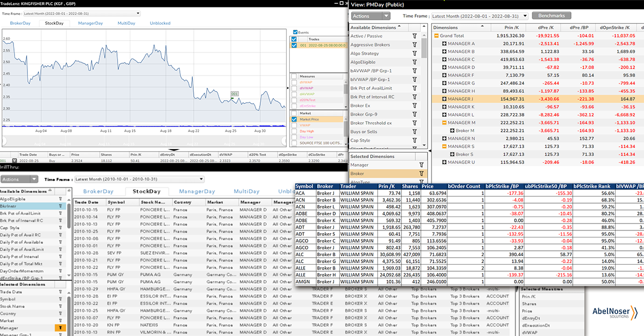
Task: Open the Unblocked tab in TradeLenz
Action: (160, 24)
